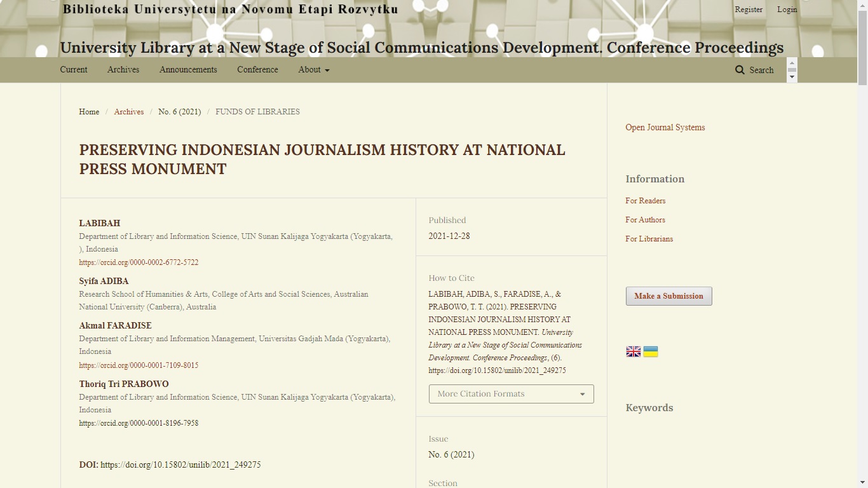Click the FUNDS OF LIBRARIES breadcrumb text
This screenshot has width=868, height=488.
pos(257,112)
